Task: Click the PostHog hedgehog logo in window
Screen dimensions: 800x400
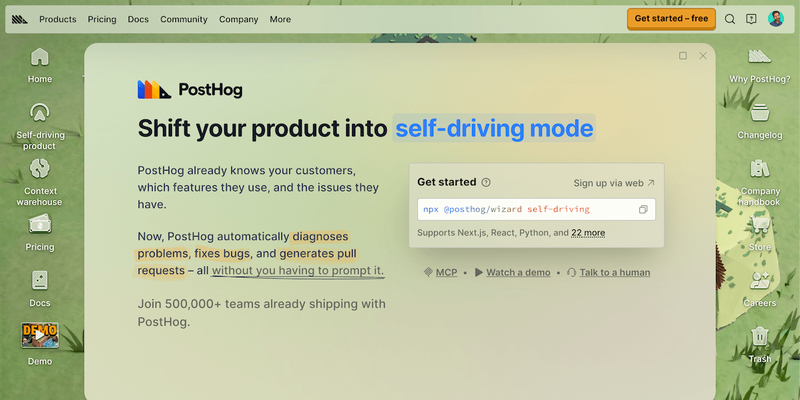Action: click(x=190, y=90)
